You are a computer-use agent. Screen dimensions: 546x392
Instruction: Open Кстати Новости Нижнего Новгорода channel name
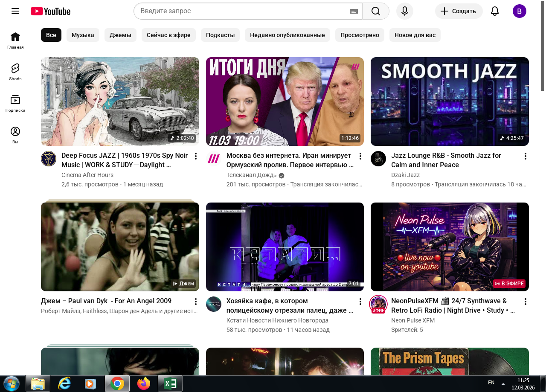(277, 320)
